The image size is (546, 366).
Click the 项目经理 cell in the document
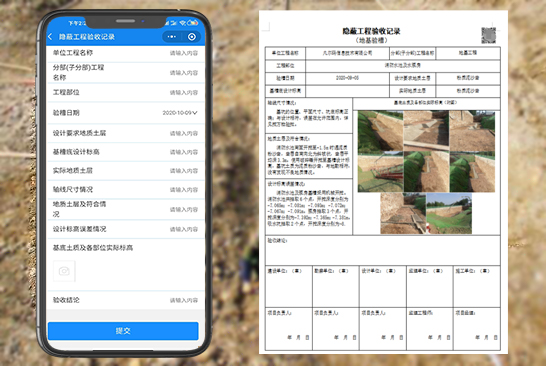(477, 329)
